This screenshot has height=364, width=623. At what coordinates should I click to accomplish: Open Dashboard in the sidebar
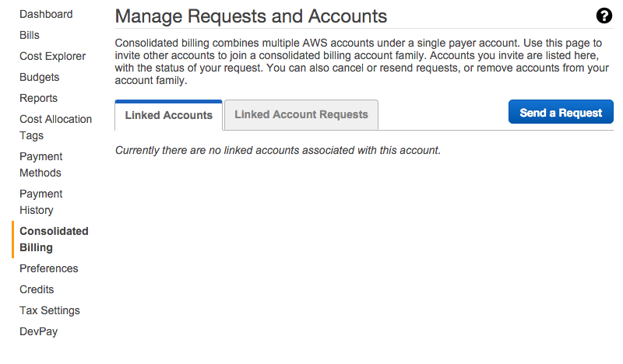(46, 14)
